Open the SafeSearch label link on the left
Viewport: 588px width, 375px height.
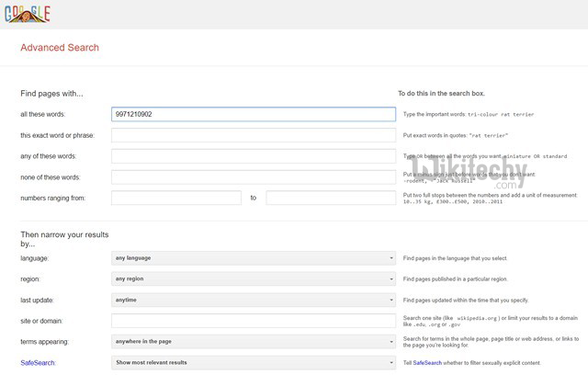[x=40, y=363]
